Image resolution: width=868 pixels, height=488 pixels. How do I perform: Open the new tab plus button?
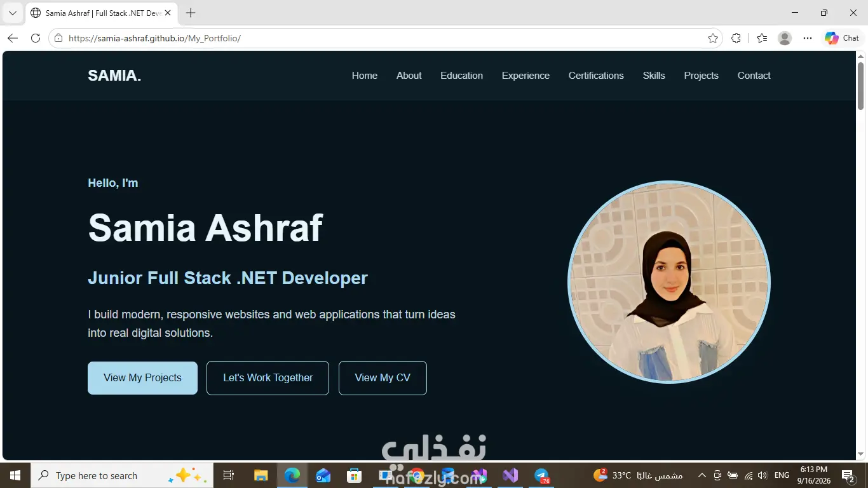tap(191, 13)
